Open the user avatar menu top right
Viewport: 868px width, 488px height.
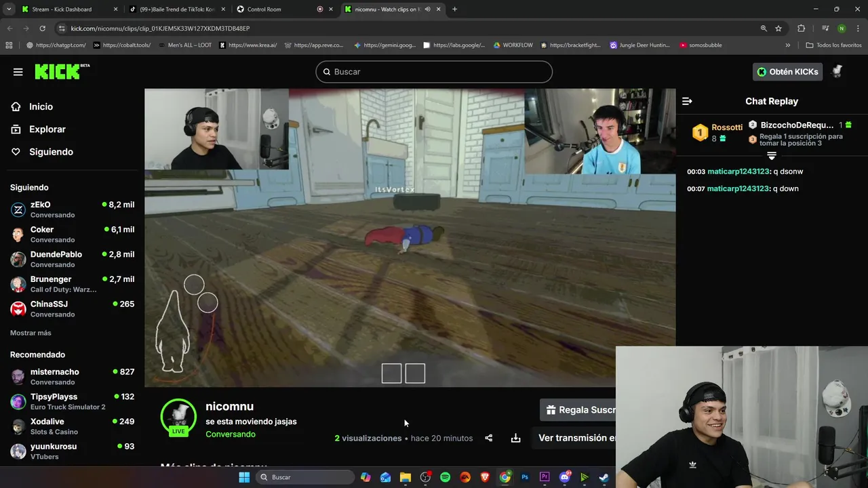[837, 72]
